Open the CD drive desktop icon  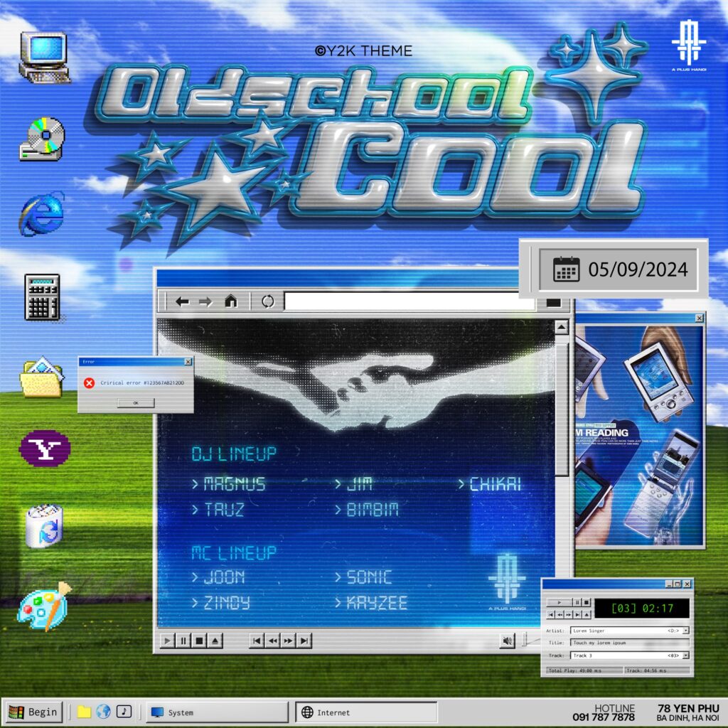pyautogui.click(x=42, y=139)
